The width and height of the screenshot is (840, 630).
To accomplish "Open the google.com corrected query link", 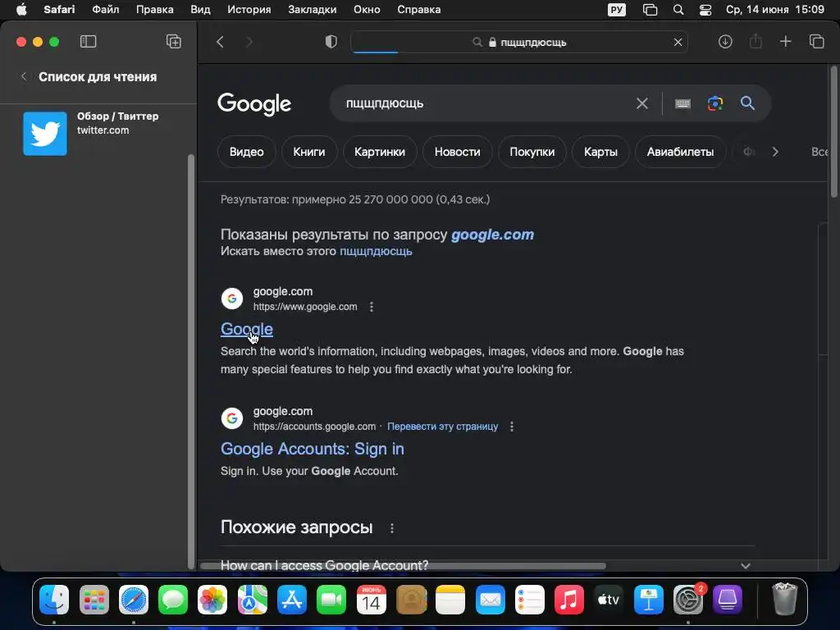I will (492, 235).
